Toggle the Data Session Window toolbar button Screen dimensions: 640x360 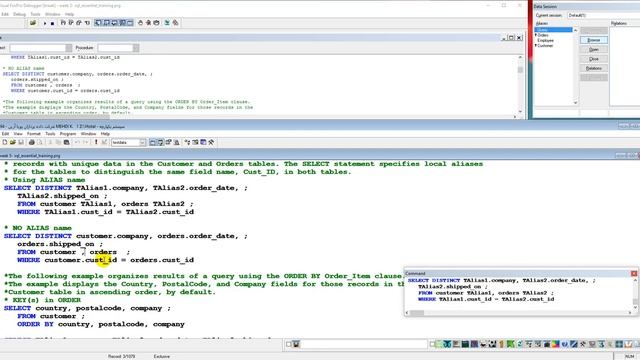[160, 142]
